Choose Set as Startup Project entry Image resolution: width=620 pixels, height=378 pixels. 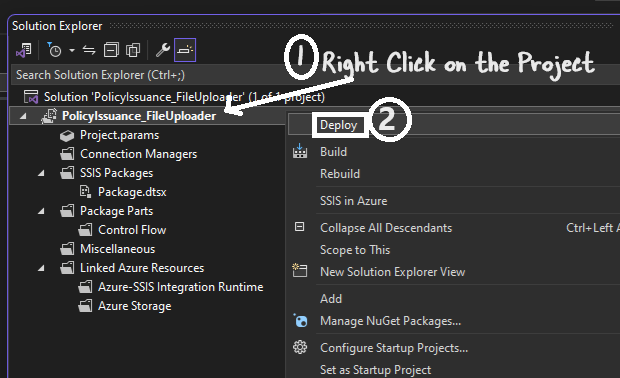[x=375, y=370]
